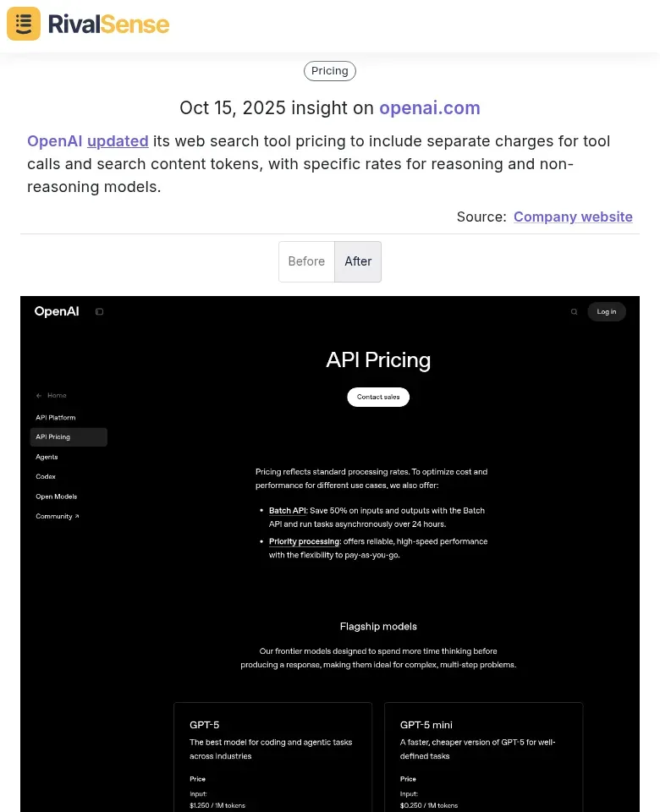Select API Platform in the sidebar
Screen dimensions: 660x812
pos(56,417)
